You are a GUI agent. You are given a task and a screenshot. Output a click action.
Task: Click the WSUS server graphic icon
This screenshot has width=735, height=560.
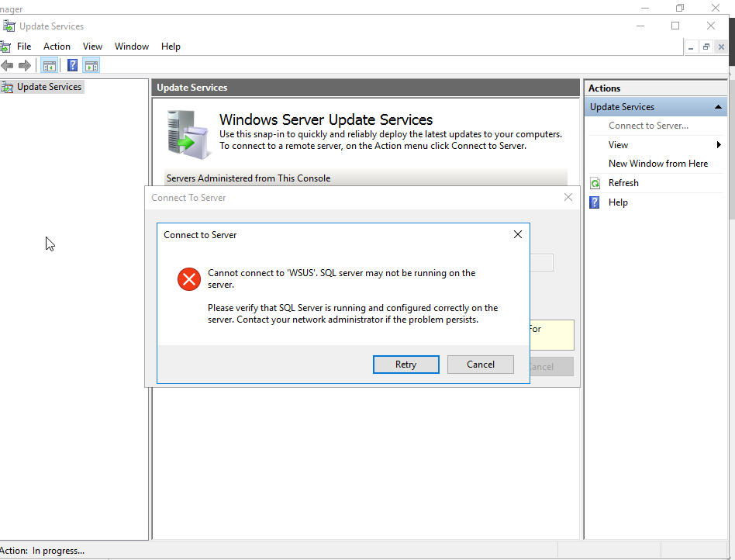coord(188,134)
